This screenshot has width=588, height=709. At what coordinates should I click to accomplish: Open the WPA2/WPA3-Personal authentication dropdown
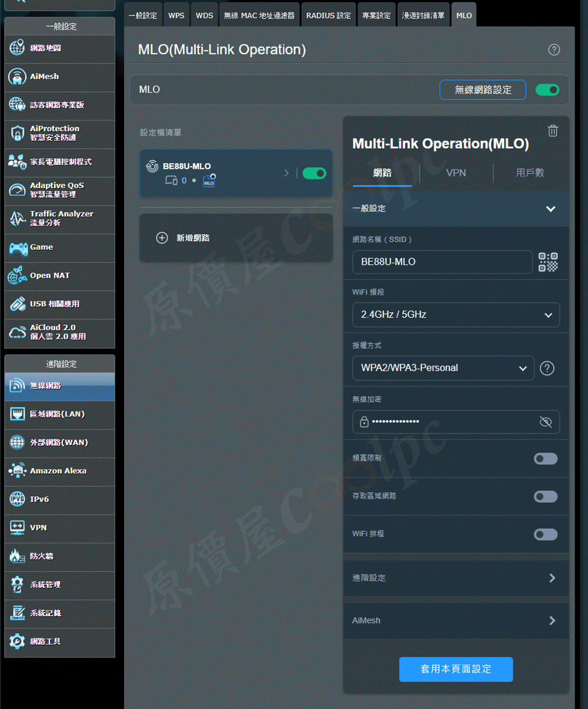(443, 368)
